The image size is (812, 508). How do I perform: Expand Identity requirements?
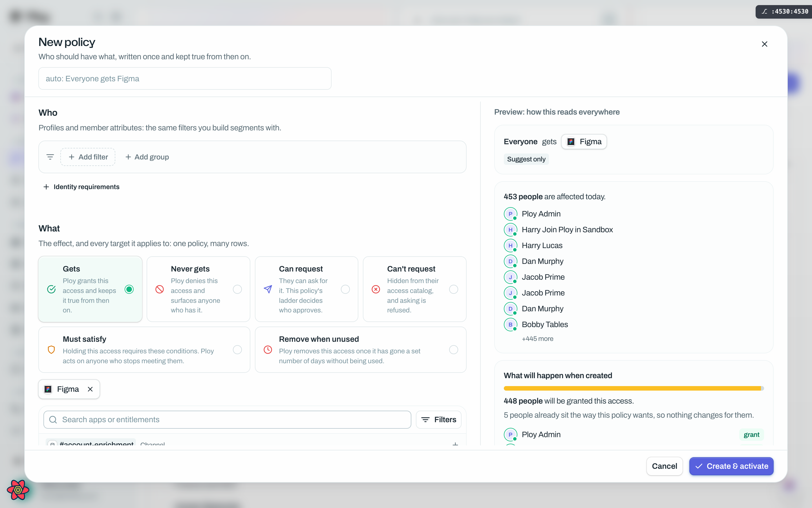(81, 187)
